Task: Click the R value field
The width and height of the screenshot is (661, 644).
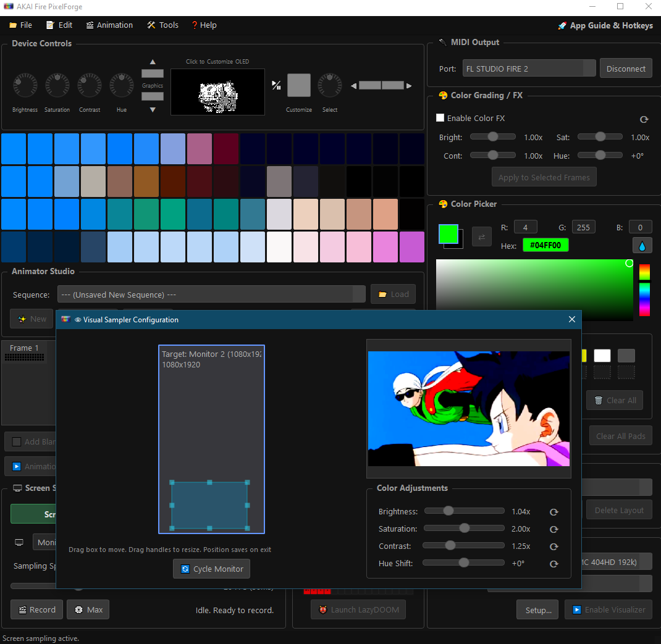Action: coord(525,227)
